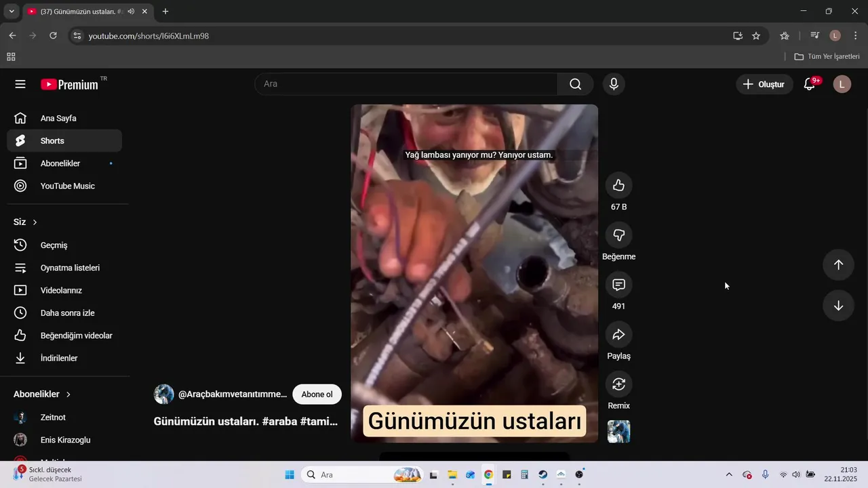Open the Remix option for this short

[x=618, y=384]
